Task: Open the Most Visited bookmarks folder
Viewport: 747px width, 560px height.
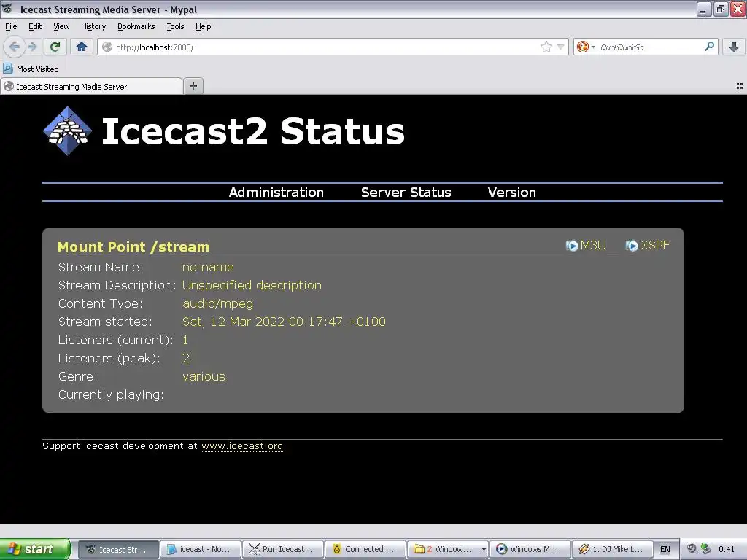Action: (x=31, y=69)
